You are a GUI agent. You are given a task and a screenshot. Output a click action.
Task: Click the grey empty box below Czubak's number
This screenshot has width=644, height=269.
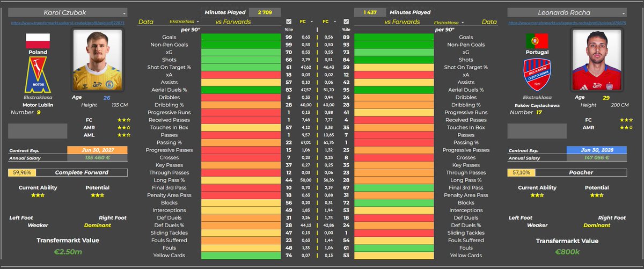click(38, 131)
